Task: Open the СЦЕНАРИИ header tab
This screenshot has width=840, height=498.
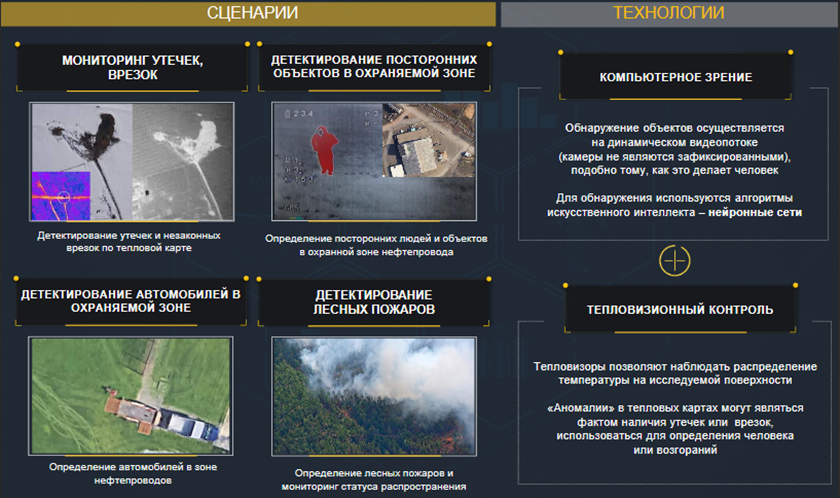Action: (x=250, y=13)
